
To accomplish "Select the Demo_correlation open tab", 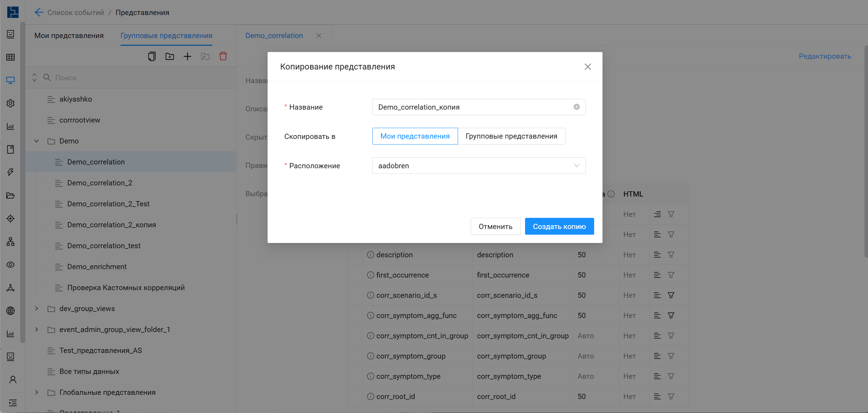I will [x=274, y=36].
